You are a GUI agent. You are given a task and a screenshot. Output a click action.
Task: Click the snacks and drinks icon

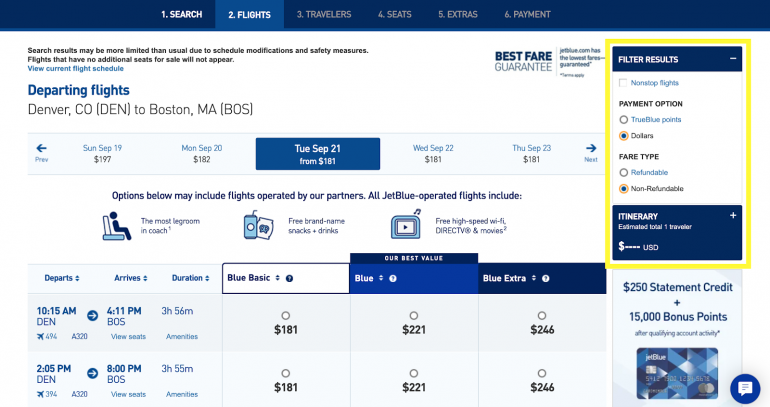pos(257,225)
